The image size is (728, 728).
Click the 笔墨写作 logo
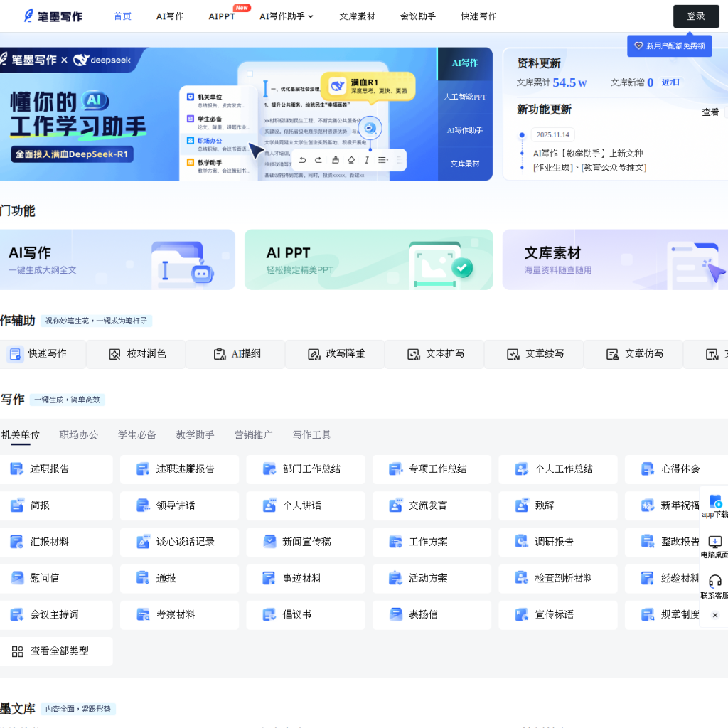[53, 16]
